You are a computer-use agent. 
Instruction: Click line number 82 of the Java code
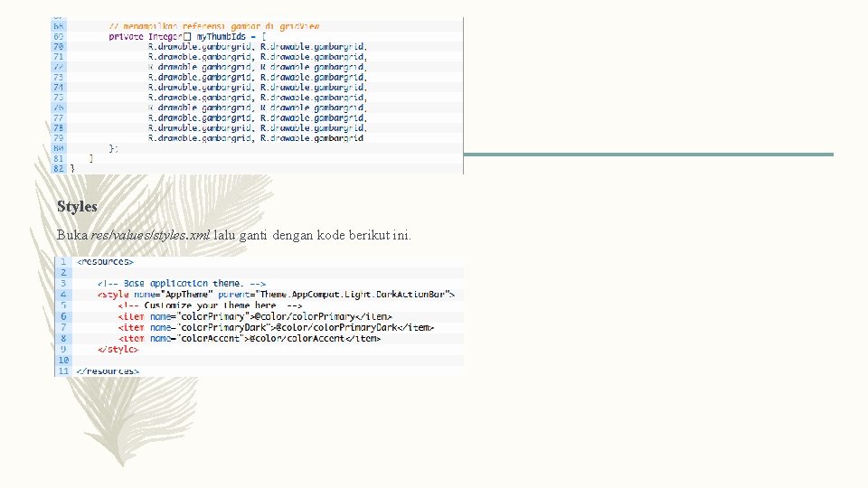coord(59,169)
